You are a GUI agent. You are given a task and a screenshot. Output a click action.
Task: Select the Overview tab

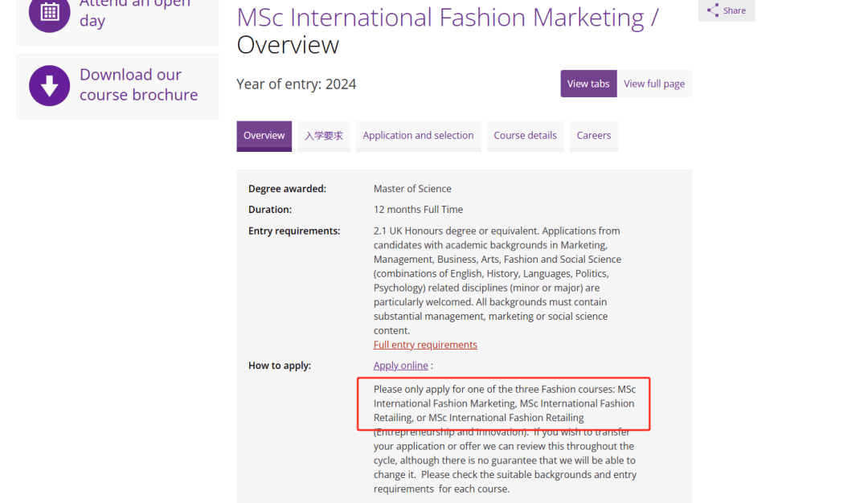coord(264,136)
